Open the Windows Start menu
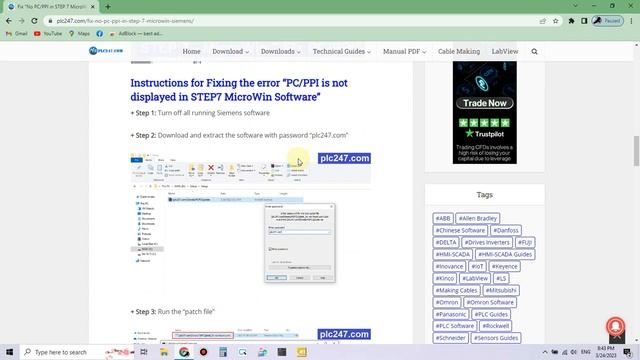This screenshot has height=360, width=640. [x=9, y=352]
